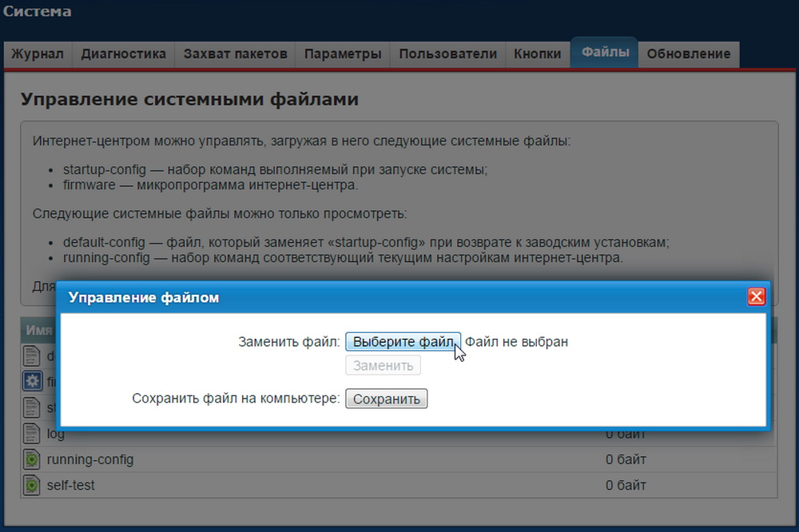
Task: Click the self-test green gear icon
Action: point(30,485)
